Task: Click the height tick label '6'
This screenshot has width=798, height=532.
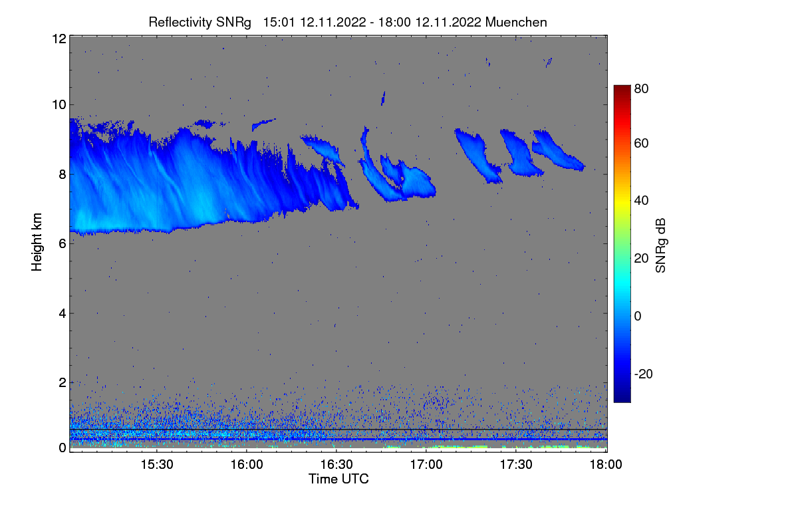Action: click(x=62, y=243)
